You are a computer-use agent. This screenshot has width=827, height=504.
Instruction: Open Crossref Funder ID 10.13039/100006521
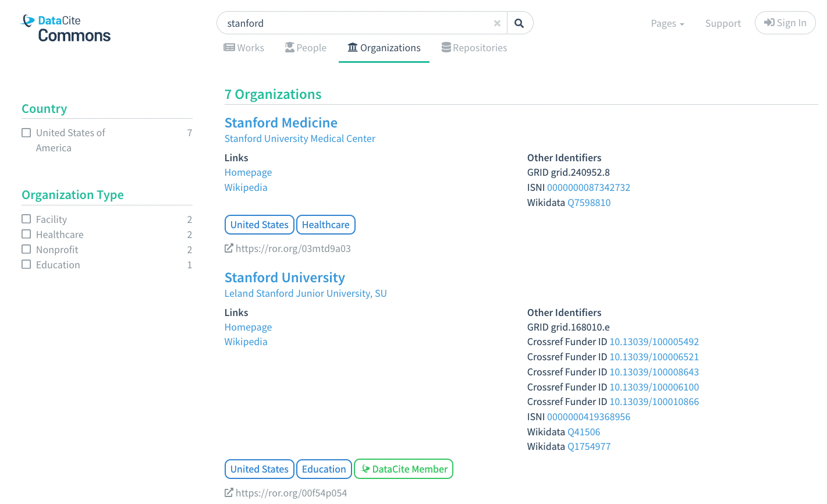click(654, 357)
